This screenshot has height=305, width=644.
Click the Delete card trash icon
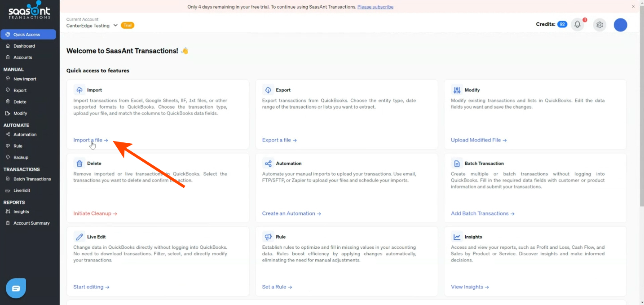coord(79,164)
